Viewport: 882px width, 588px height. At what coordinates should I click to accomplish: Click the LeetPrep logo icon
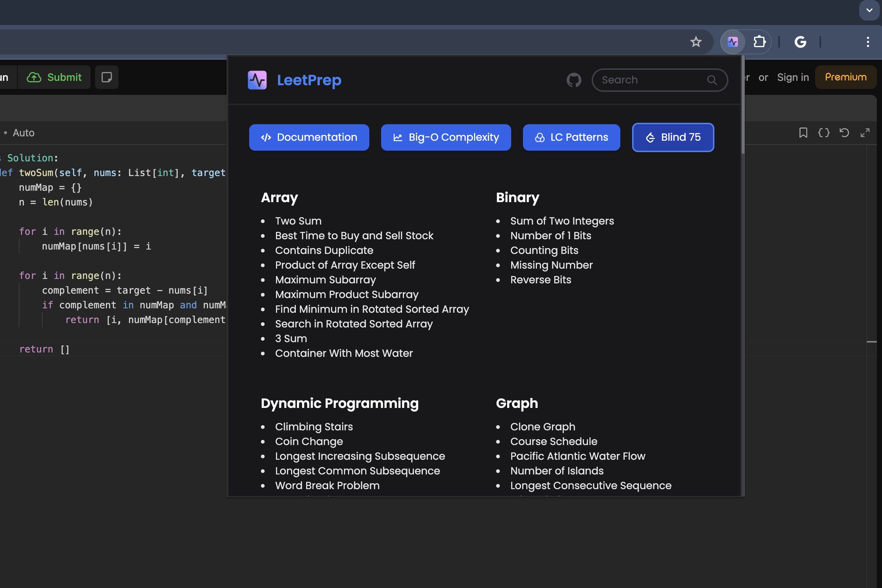[257, 80]
